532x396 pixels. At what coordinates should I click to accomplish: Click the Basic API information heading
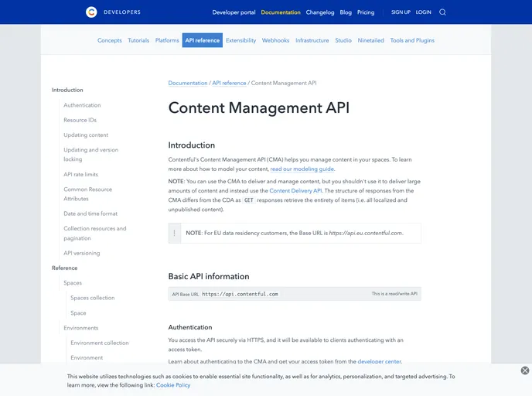(209, 277)
